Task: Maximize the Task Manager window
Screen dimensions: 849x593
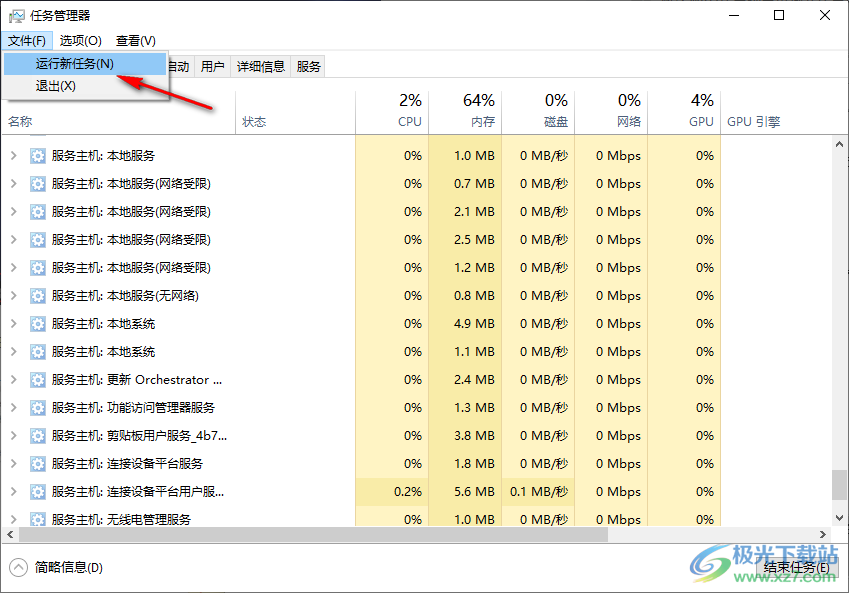Action: [x=779, y=15]
